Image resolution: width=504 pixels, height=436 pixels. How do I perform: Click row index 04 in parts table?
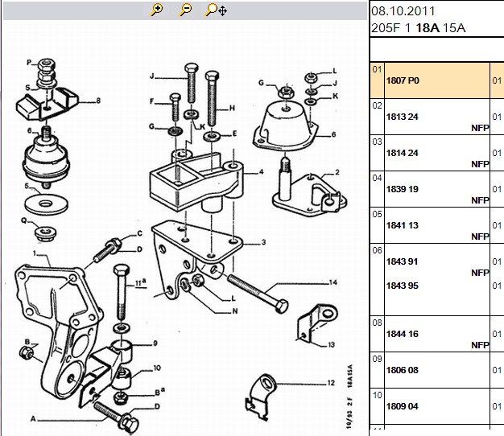377,178
